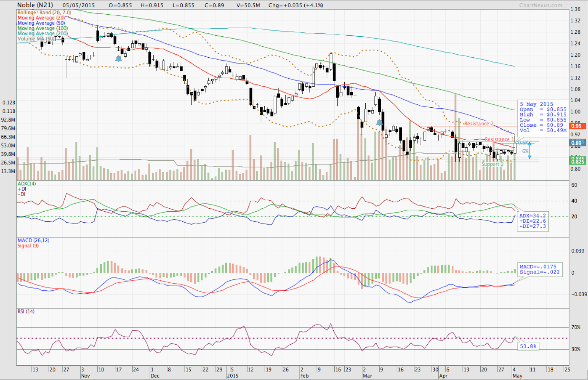Click the 79.6M volume axis label
Image resolution: width=588 pixels, height=380 pixels.
coord(8,128)
